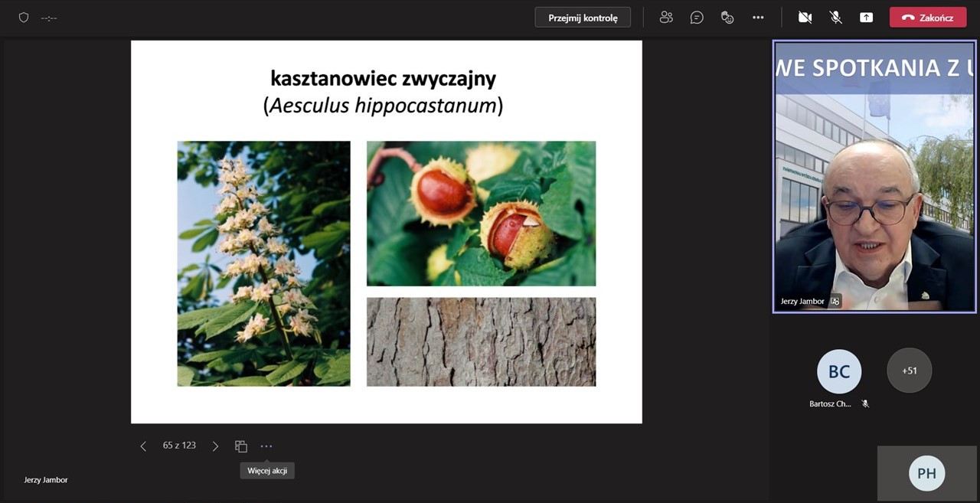Open slide 'Więcej akcji' ellipsis menu
Viewport: 980px width, 503px height.
pyautogui.click(x=266, y=446)
